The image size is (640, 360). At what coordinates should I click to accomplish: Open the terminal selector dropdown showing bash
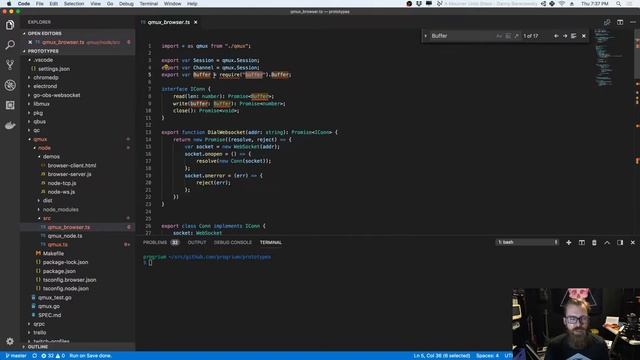click(x=527, y=242)
